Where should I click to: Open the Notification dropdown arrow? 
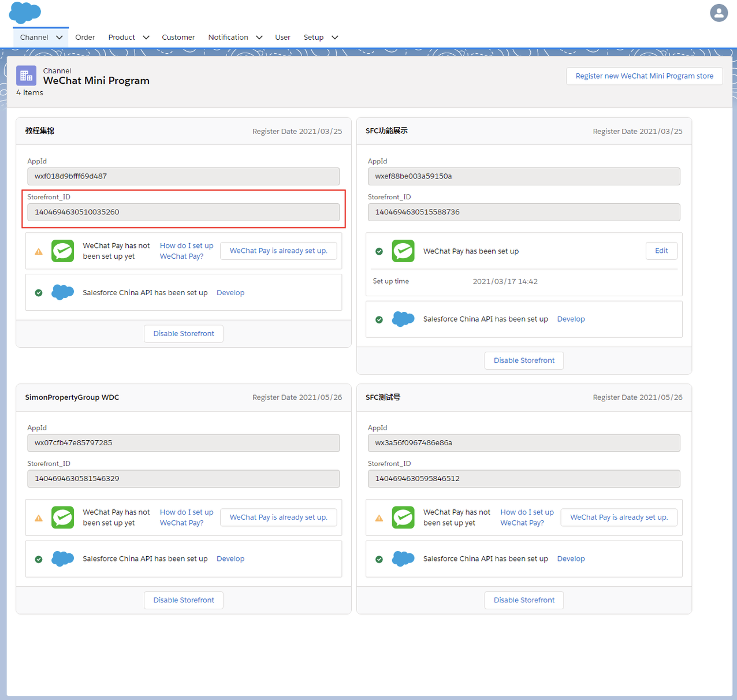click(259, 38)
